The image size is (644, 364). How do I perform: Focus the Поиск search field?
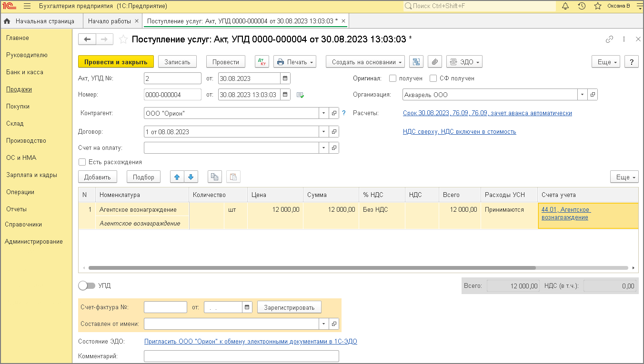(480, 6)
